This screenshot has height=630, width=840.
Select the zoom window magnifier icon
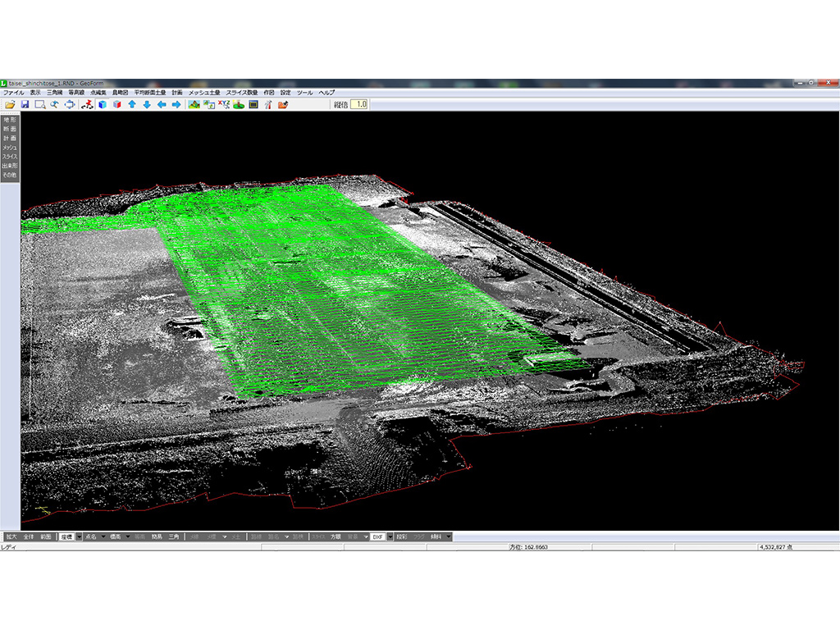point(39,105)
